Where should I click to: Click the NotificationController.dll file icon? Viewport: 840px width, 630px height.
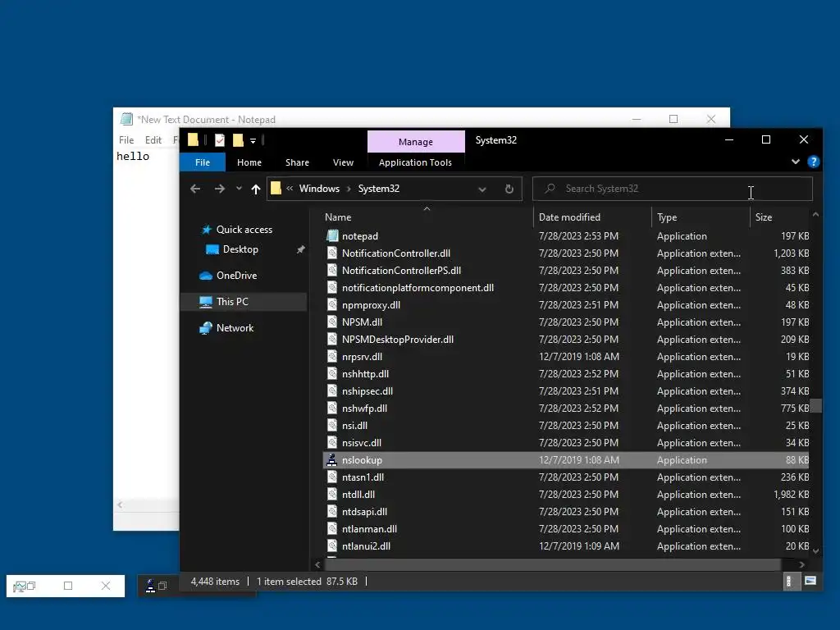tap(332, 253)
